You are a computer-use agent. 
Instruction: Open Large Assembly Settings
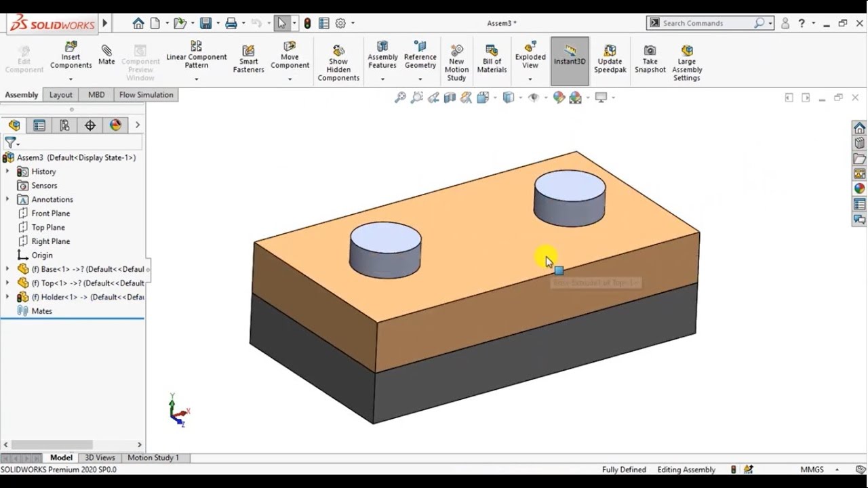686,63
